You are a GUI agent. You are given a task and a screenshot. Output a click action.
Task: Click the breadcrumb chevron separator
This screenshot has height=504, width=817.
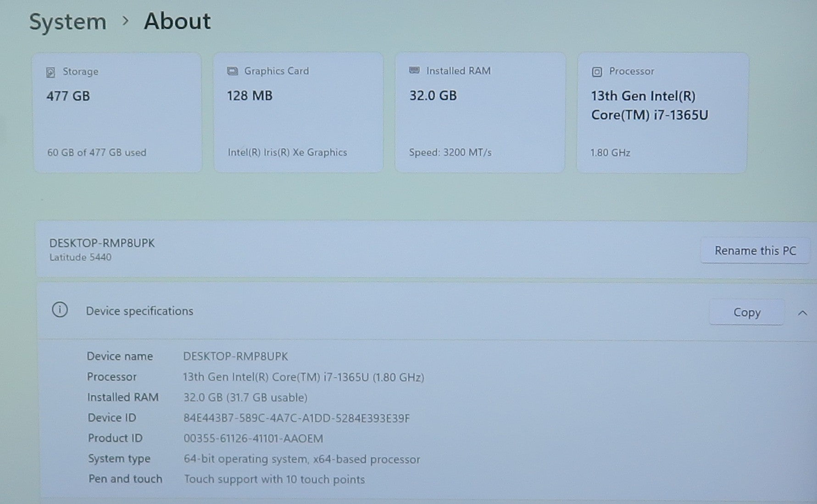click(x=125, y=21)
